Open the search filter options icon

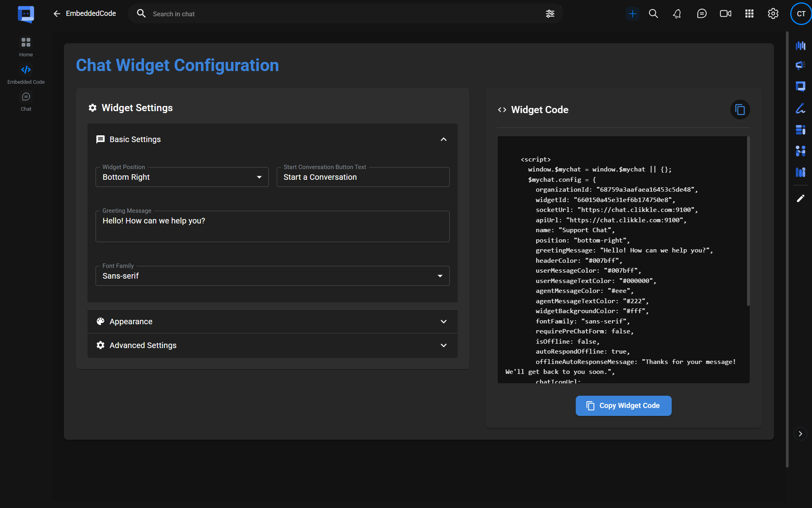pyautogui.click(x=550, y=14)
